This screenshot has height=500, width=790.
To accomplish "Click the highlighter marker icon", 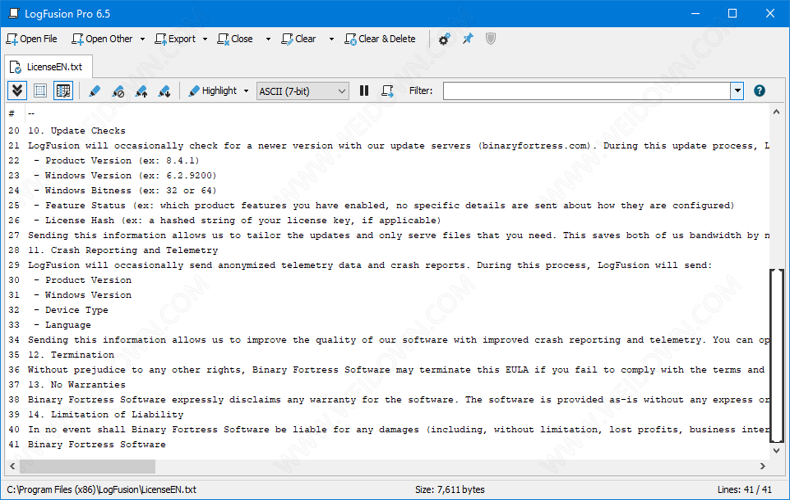I will point(94,91).
